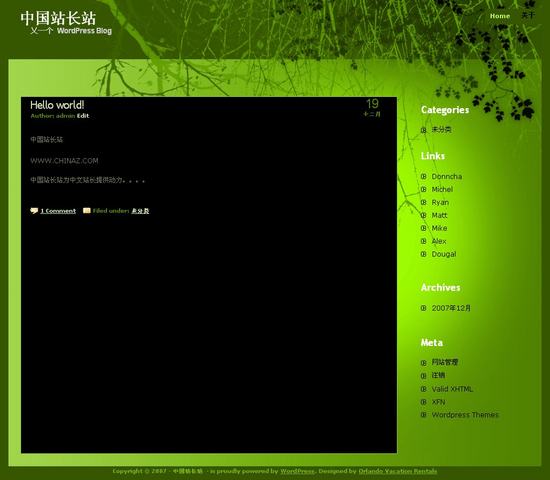
Task: Open the Home navigation link
Action: [500, 16]
